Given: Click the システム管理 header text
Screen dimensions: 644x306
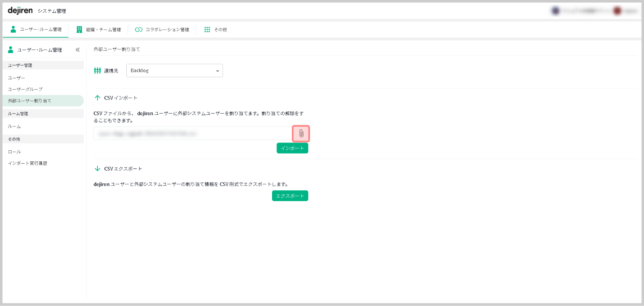Looking at the screenshot, I should [52, 11].
